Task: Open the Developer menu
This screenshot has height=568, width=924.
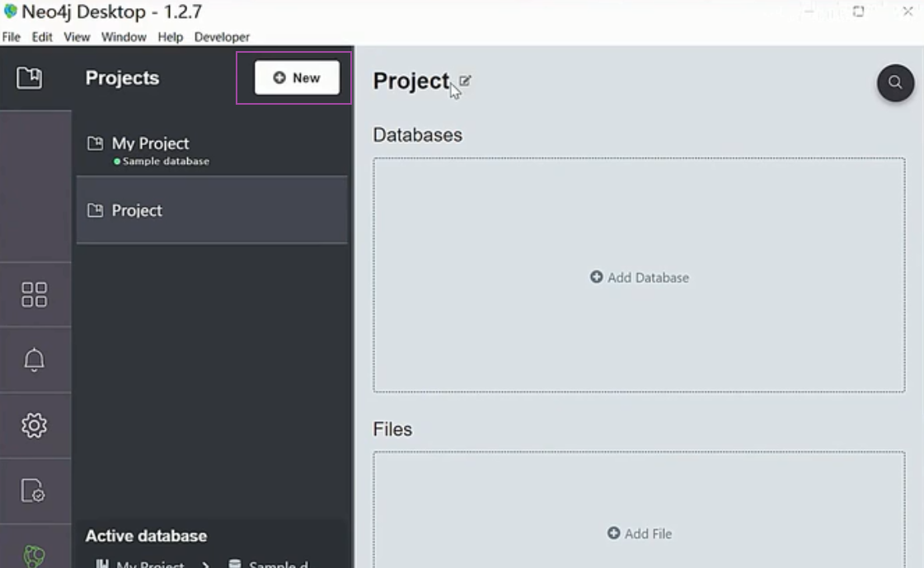Action: (221, 37)
